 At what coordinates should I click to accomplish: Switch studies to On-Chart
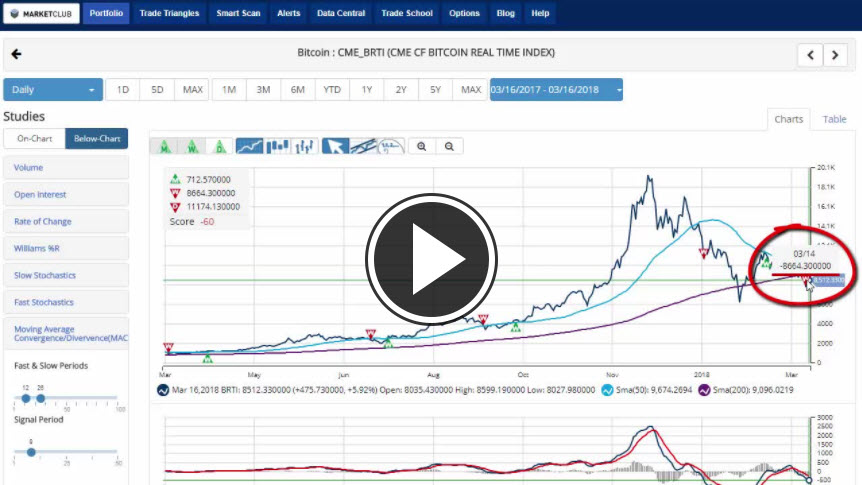click(x=34, y=139)
